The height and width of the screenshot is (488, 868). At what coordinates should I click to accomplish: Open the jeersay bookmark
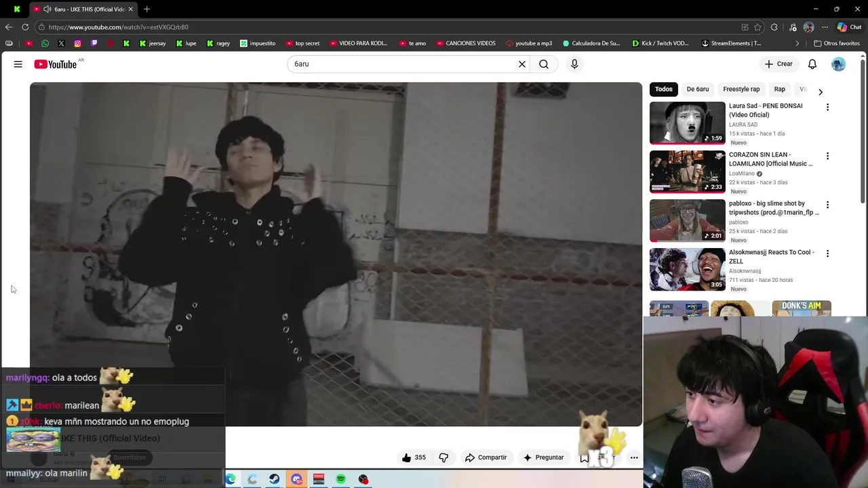point(153,43)
